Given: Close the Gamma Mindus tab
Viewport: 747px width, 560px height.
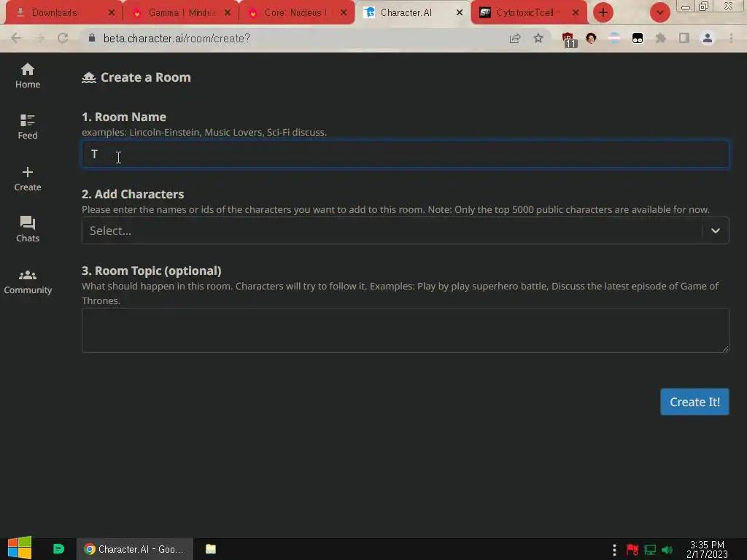Looking at the screenshot, I should (228, 12).
